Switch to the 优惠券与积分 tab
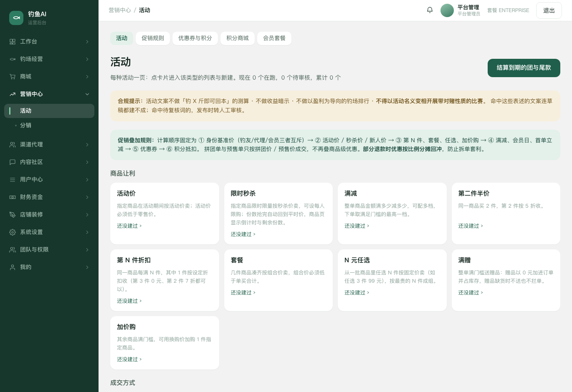 click(195, 38)
